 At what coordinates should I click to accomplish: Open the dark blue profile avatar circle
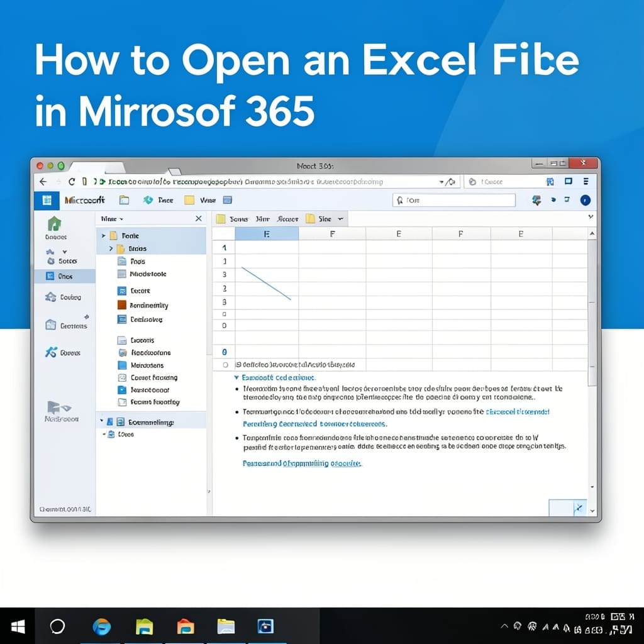point(586,200)
